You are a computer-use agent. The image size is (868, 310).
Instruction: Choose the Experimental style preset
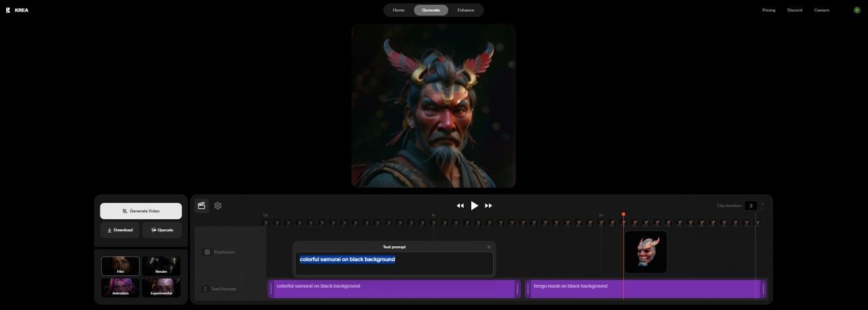[161, 288]
